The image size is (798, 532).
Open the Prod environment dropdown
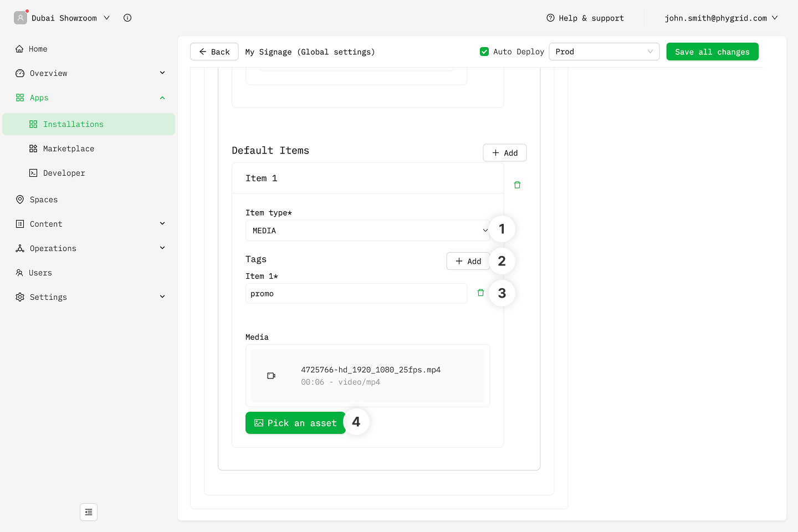(603, 52)
